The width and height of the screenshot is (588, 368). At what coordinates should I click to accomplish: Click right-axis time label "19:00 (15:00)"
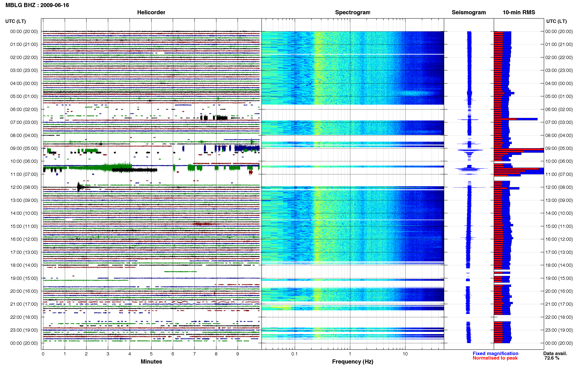pyautogui.click(x=559, y=278)
